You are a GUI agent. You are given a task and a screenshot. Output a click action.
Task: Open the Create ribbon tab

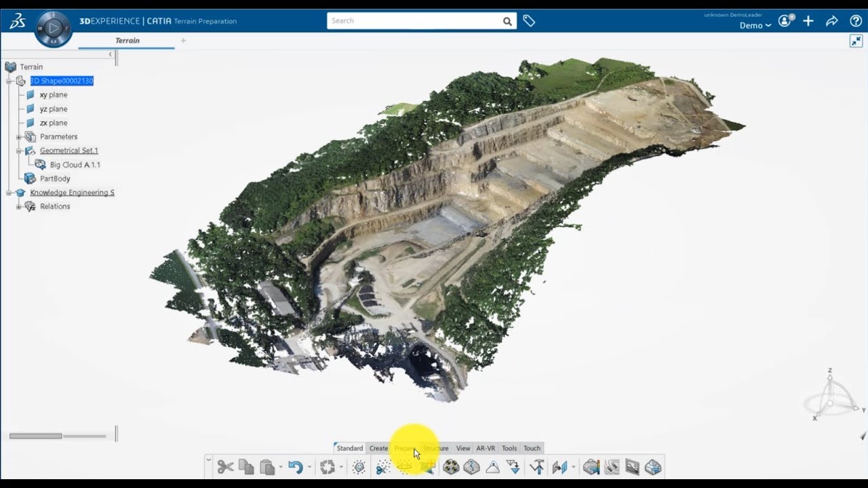(378, 448)
